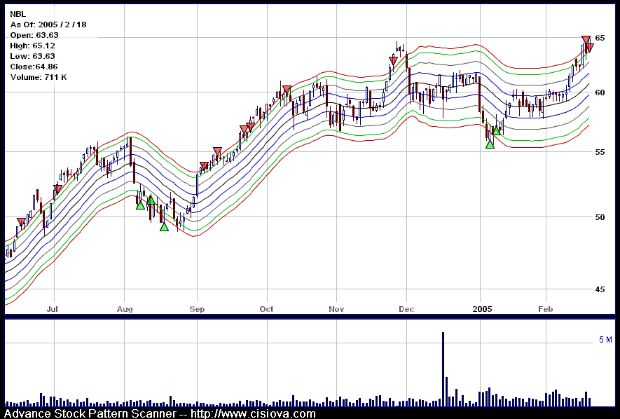
Task: Click the NBL ticker symbol label
Action: 18,14
